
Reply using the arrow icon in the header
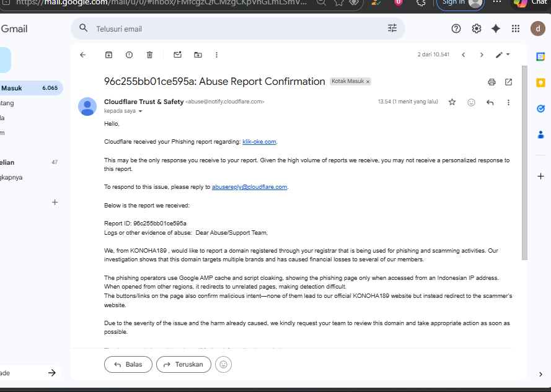coord(490,102)
